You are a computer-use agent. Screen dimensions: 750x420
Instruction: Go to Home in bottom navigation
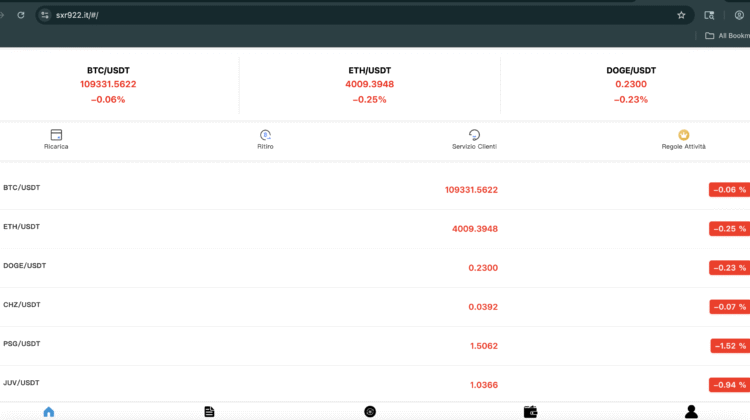[x=49, y=411]
